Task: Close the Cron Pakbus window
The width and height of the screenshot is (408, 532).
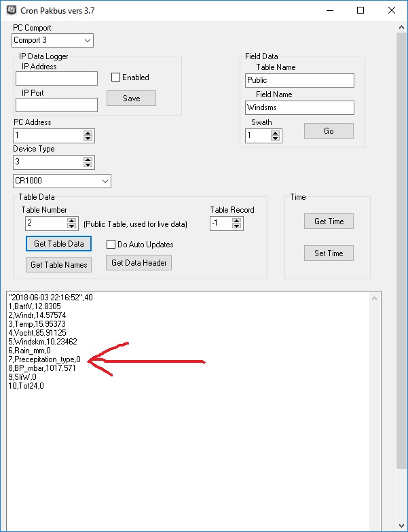Action: coord(392,10)
